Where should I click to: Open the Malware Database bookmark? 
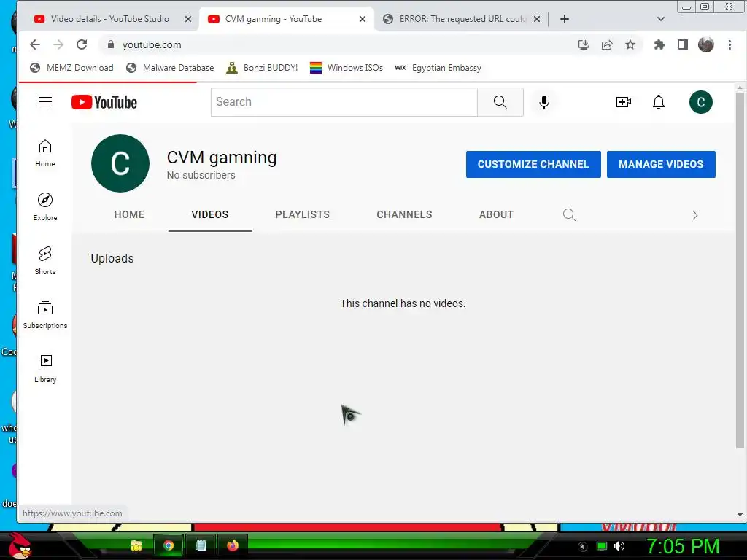pos(170,68)
